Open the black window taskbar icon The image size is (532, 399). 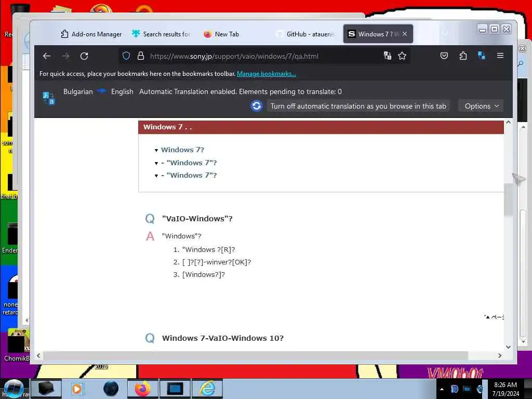click(46, 389)
